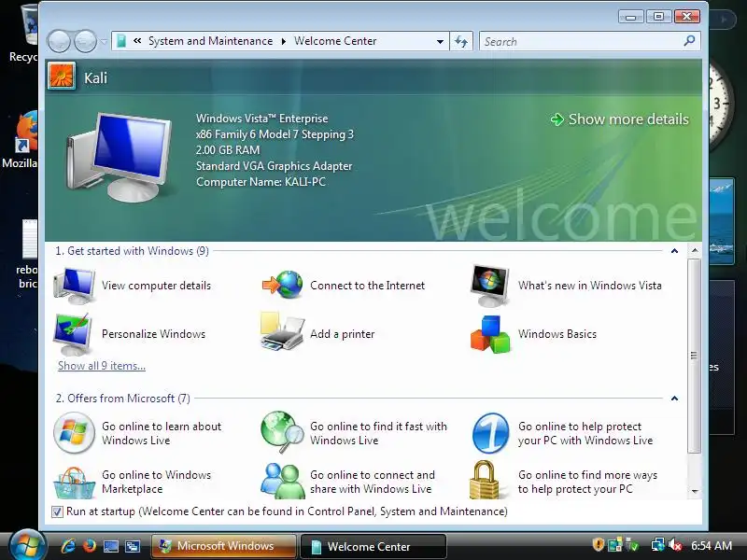Open View computer details icon

[74, 286]
